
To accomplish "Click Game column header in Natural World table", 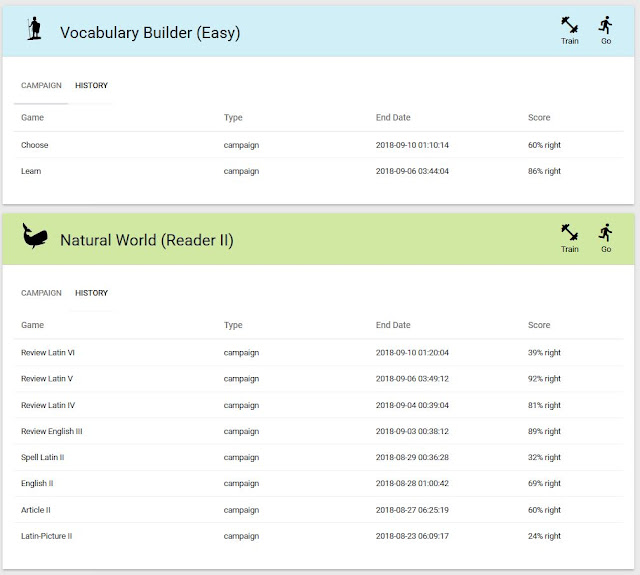I will click(32, 325).
